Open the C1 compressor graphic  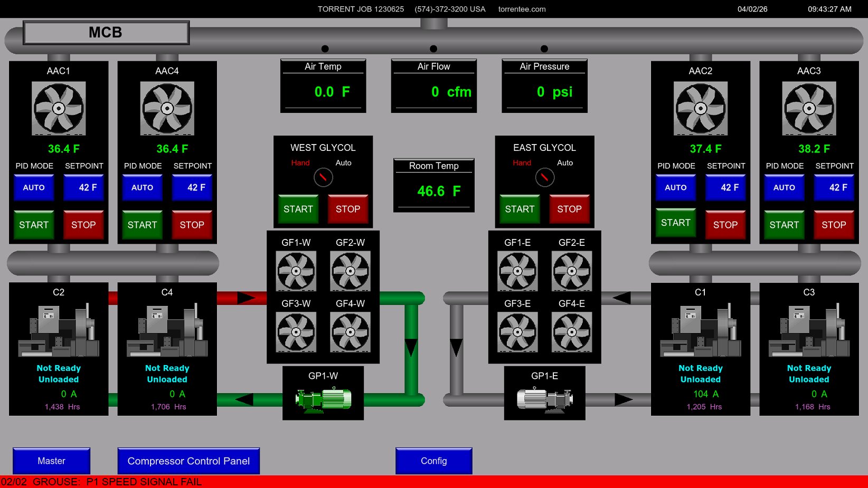click(x=701, y=330)
